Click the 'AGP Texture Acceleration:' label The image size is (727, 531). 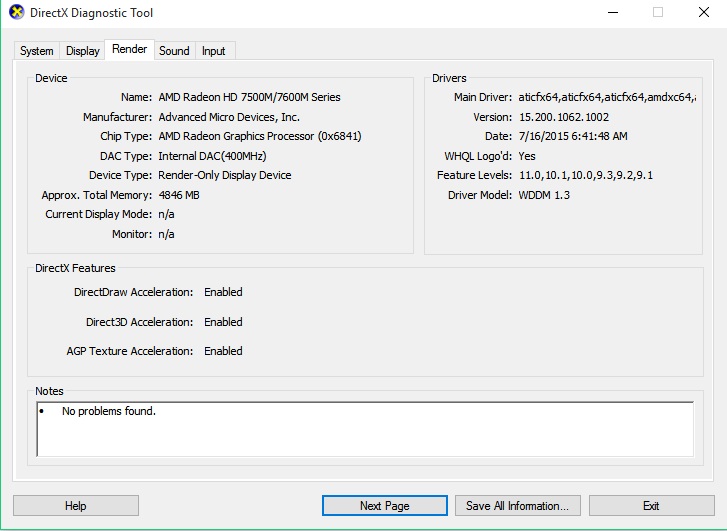point(130,351)
